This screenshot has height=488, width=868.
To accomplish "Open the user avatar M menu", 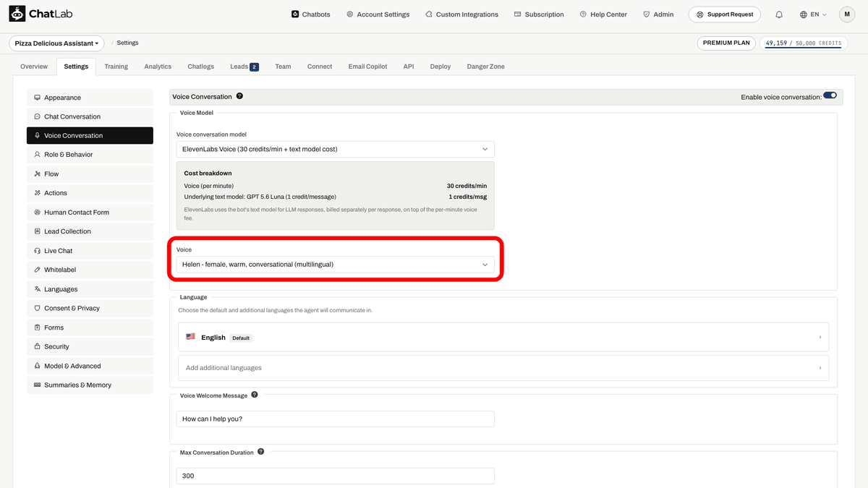I will pyautogui.click(x=847, y=14).
